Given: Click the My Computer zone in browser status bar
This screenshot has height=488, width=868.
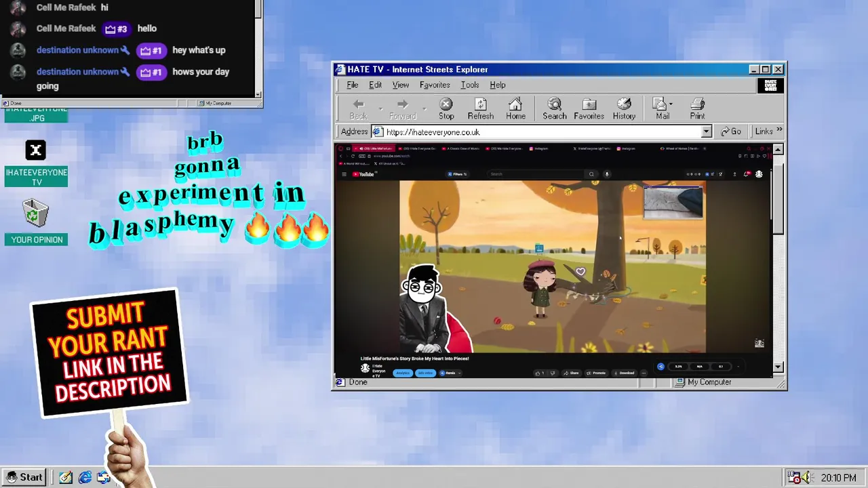Looking at the screenshot, I should tap(703, 382).
